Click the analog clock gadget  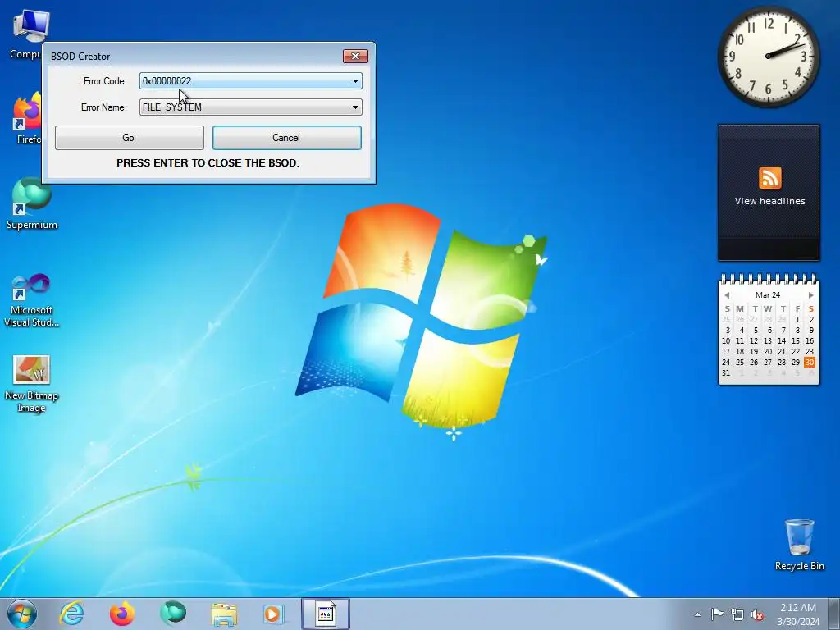click(x=768, y=57)
